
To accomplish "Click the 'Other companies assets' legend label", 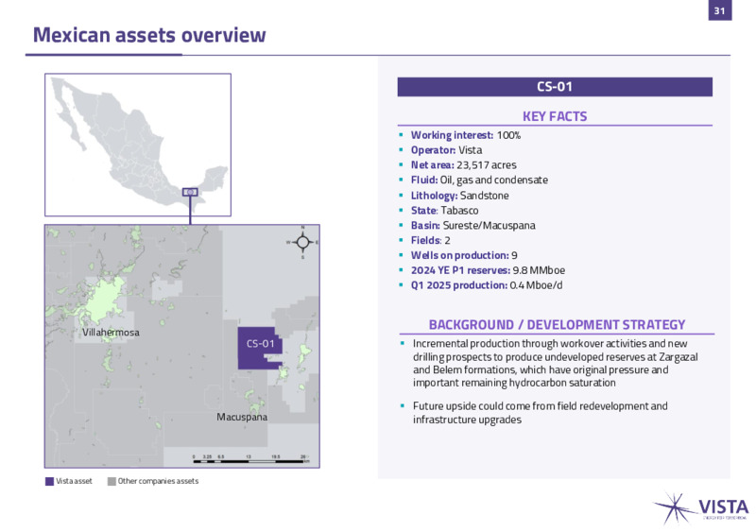I will (158, 481).
